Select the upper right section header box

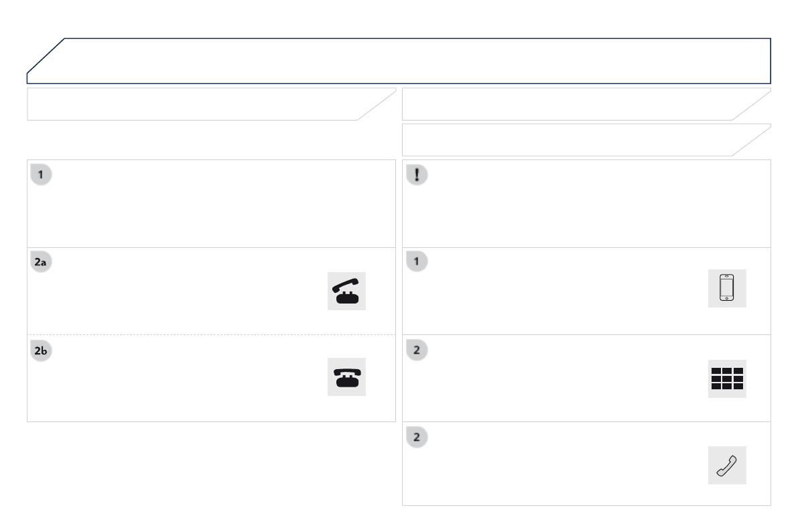(x=576, y=104)
